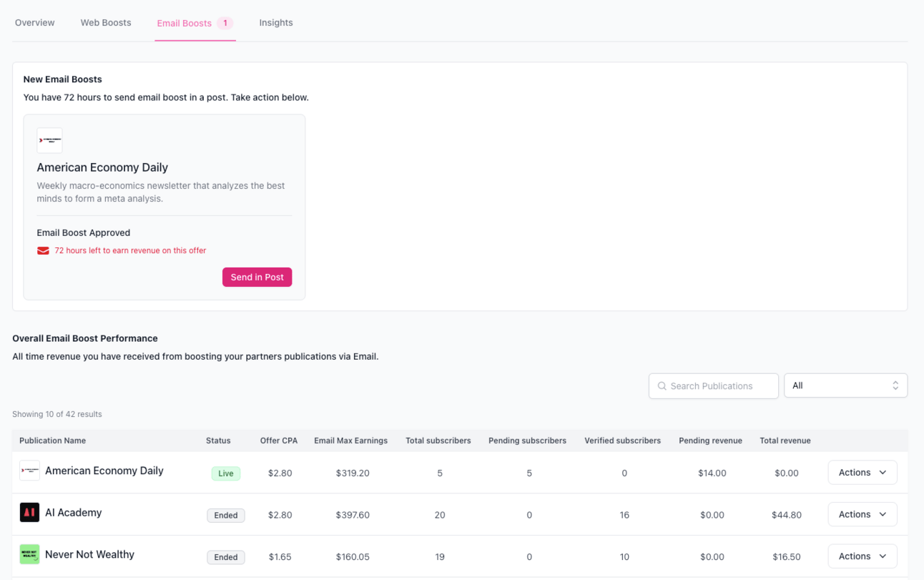924x580 pixels.
Task: Click the Email Boosts count badge
Action: [x=225, y=23]
